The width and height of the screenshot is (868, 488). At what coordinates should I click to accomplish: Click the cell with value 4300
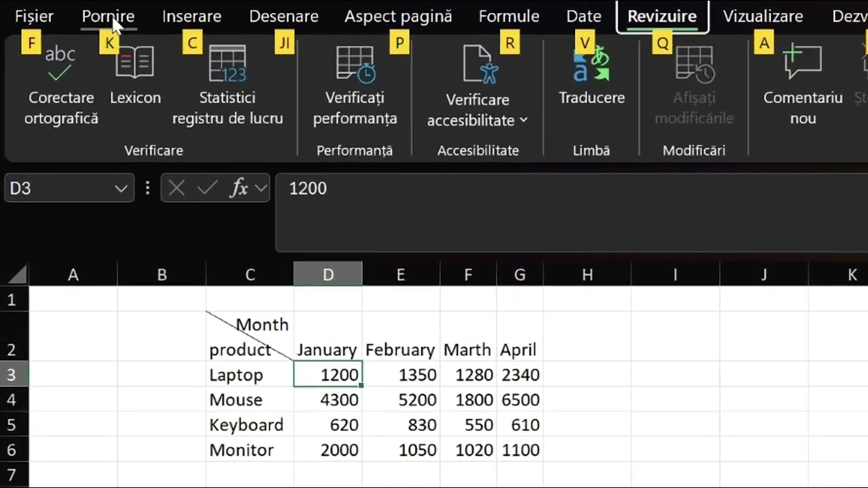[328, 400]
